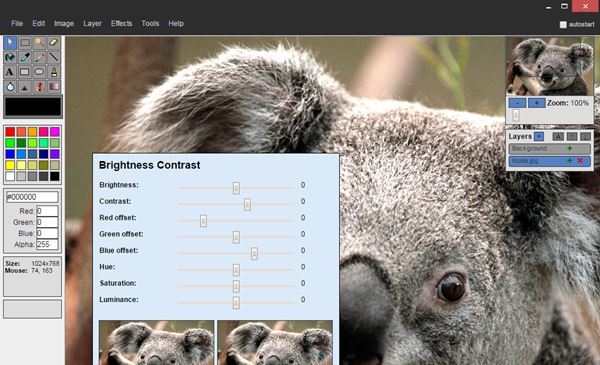Click the Red offset slider handle
This screenshot has height=365, width=600.
[203, 221]
